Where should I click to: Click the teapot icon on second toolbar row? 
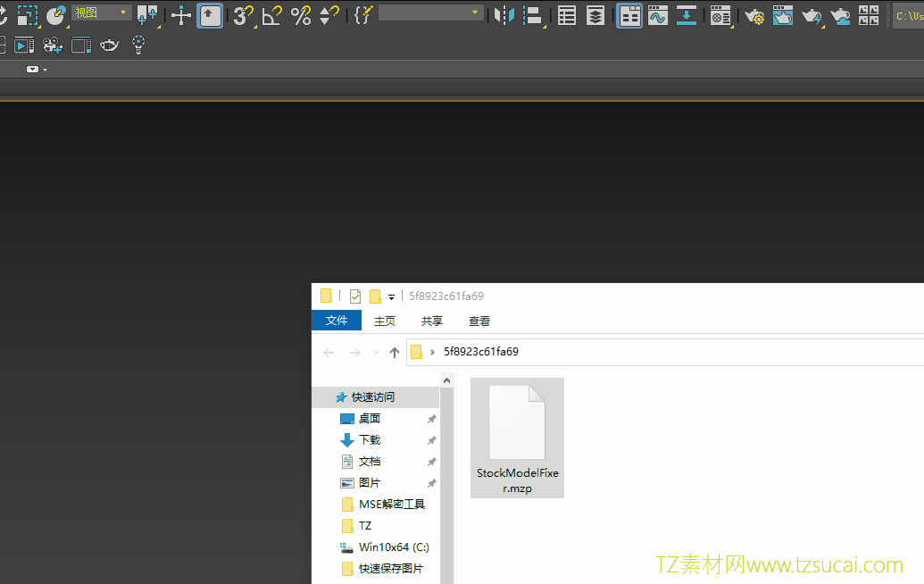110,45
